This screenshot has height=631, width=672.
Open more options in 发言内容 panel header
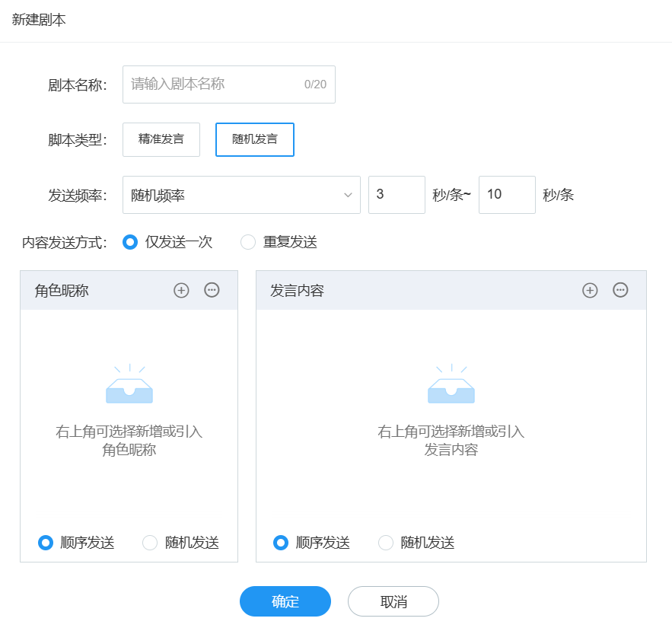(620, 290)
